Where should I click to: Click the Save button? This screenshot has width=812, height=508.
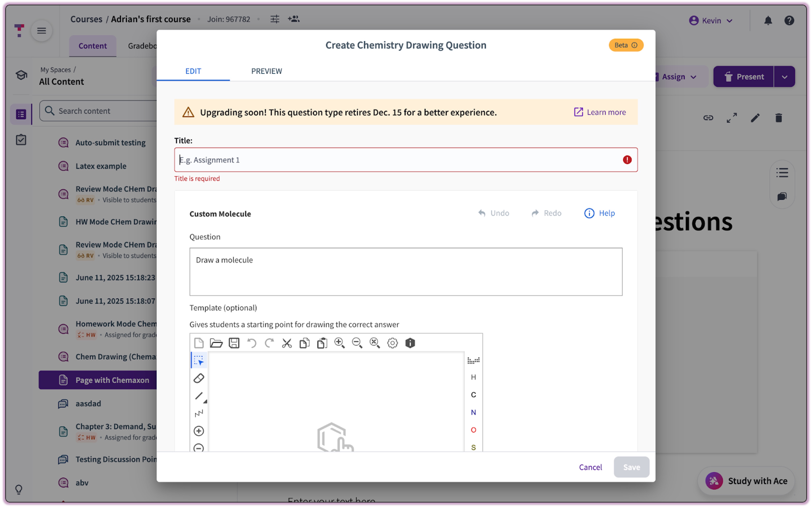631,467
